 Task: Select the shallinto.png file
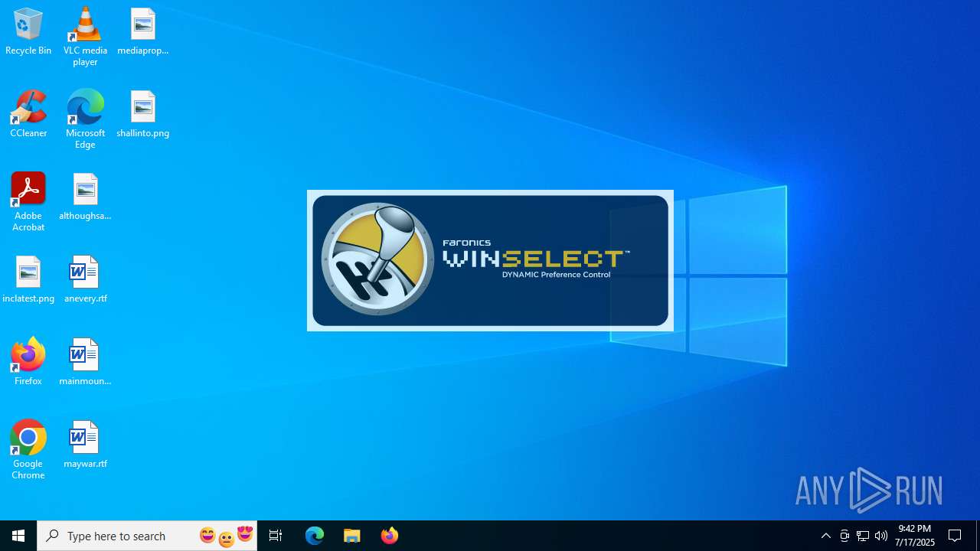point(142,114)
